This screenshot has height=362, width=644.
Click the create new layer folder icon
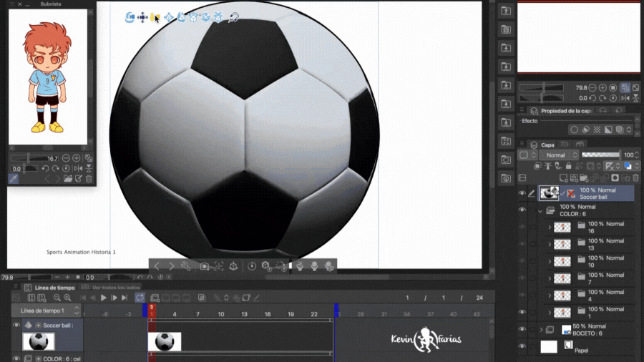pyautogui.click(x=584, y=177)
